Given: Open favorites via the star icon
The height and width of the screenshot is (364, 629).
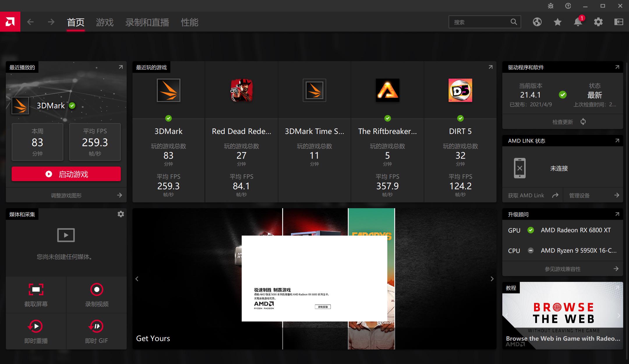Looking at the screenshot, I should pyautogui.click(x=557, y=22).
